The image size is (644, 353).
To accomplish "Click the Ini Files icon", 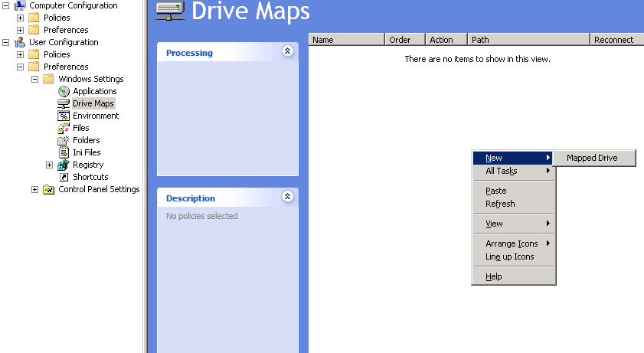I will (x=64, y=152).
